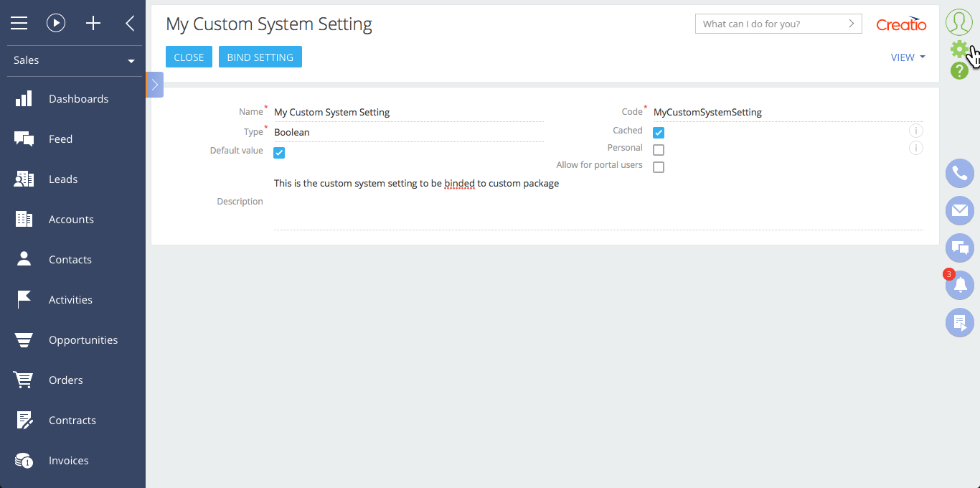980x488 pixels.
Task: Disable the Cached checkbox
Action: (x=659, y=133)
